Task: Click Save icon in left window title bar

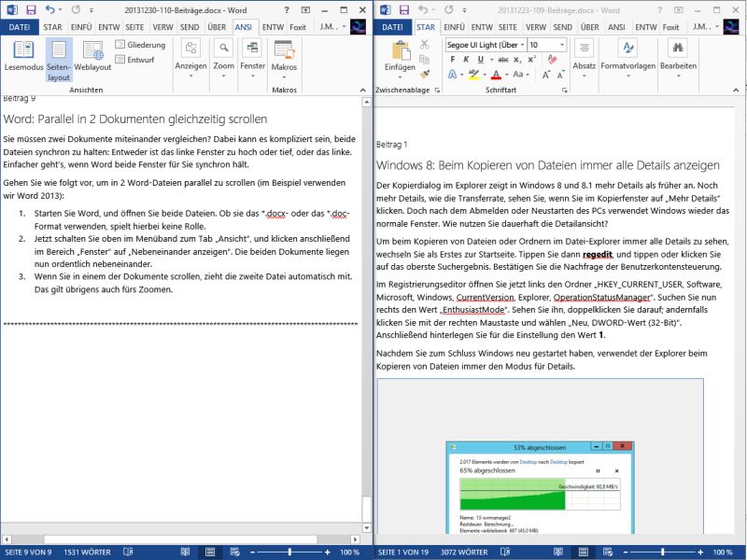Action: pos(31,10)
